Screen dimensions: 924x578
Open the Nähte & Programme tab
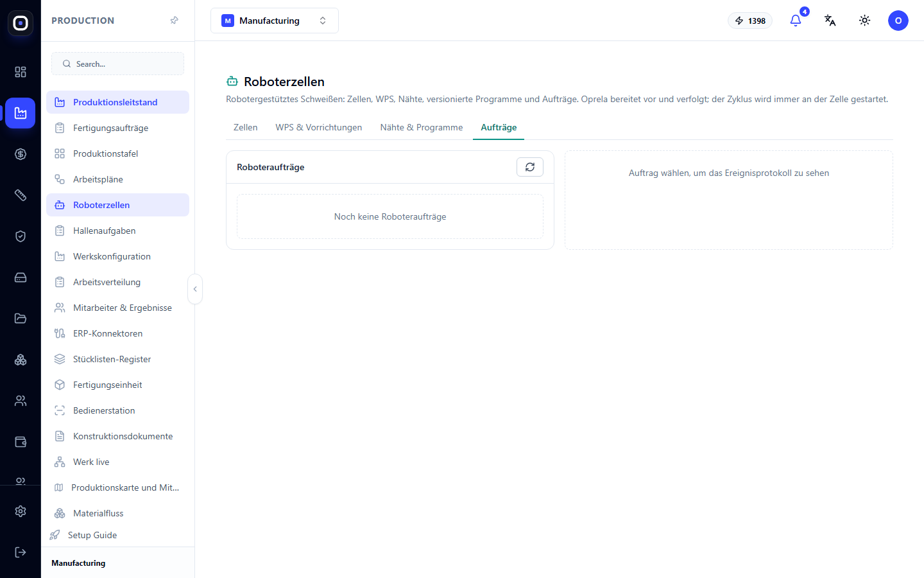click(422, 127)
